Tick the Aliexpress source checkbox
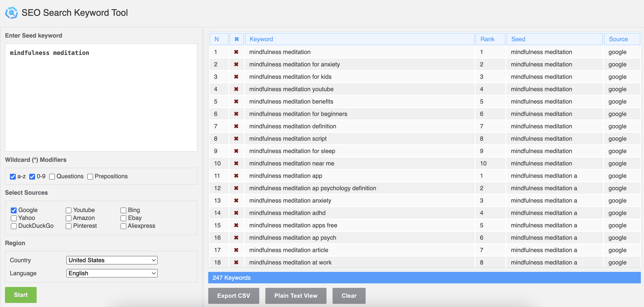This screenshot has width=644, height=307. (123, 226)
